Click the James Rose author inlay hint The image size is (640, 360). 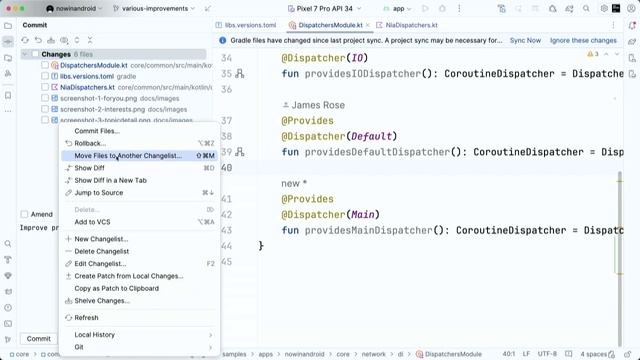[x=313, y=105]
